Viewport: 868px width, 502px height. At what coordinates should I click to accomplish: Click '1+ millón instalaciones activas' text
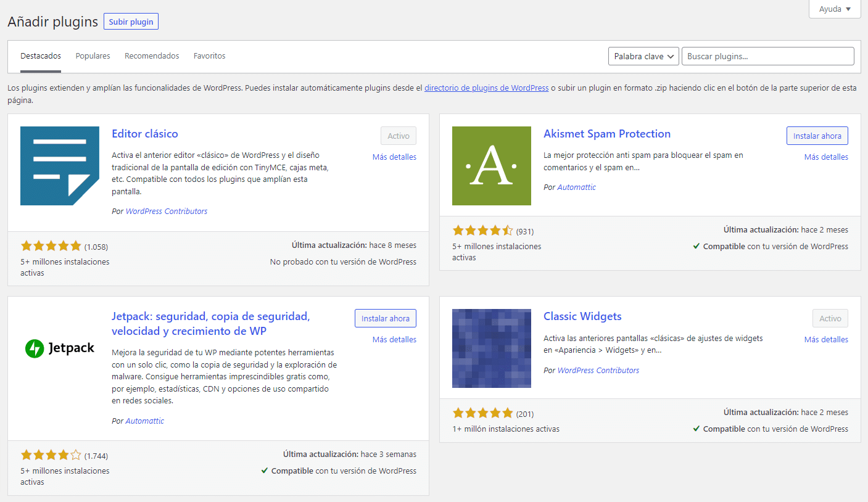click(x=506, y=429)
